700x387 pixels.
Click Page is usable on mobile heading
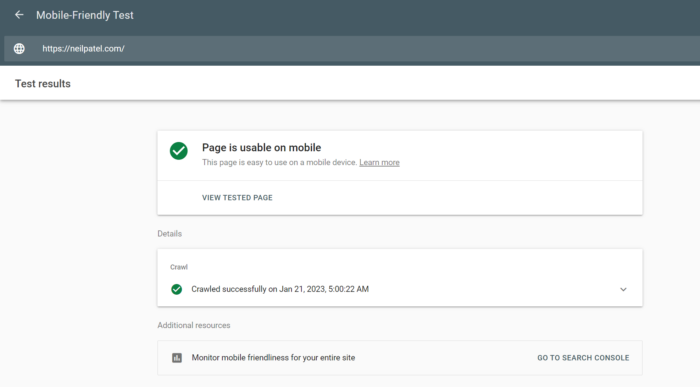click(262, 148)
